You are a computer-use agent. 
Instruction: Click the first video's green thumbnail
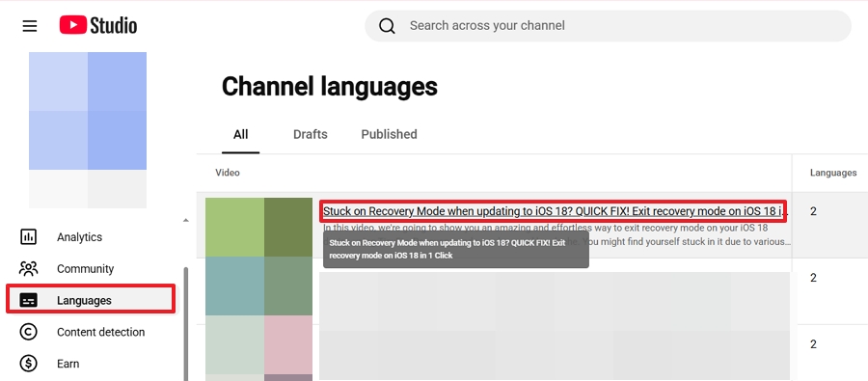click(259, 227)
